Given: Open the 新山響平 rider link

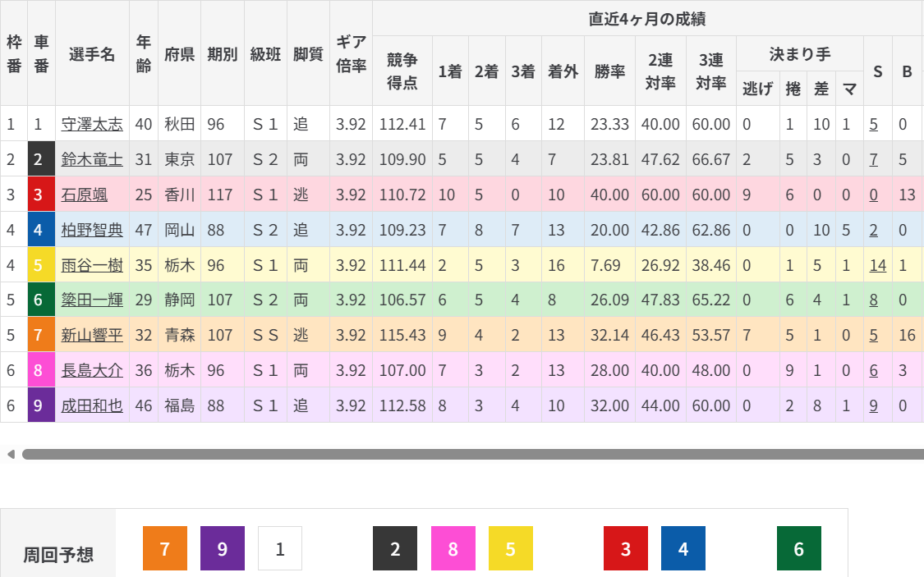Looking at the screenshot, I should [92, 335].
